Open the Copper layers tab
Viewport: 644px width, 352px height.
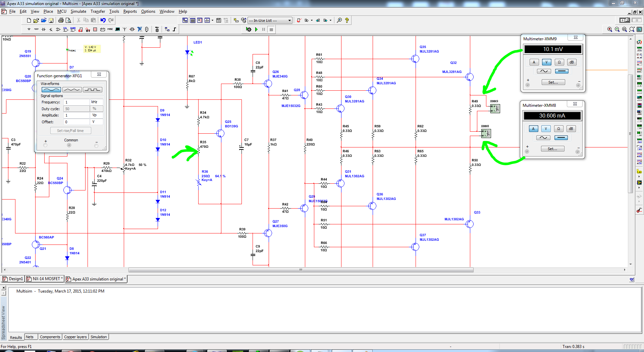(x=75, y=337)
